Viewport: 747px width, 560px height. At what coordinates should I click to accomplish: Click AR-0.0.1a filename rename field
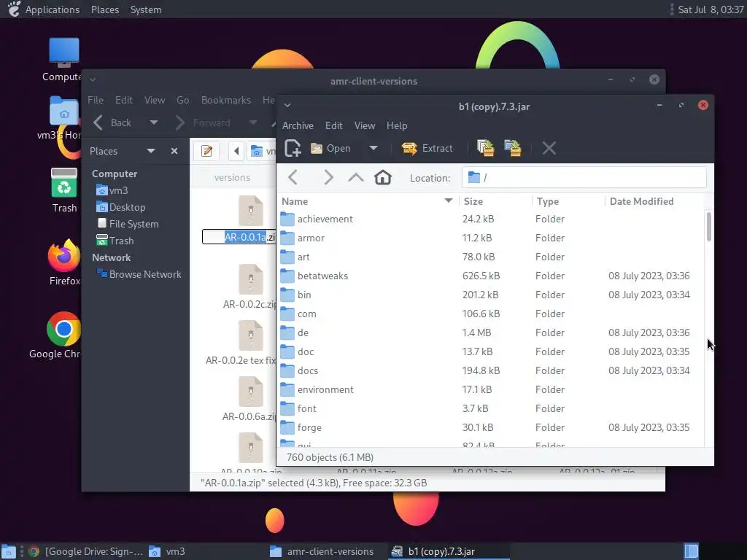239,237
